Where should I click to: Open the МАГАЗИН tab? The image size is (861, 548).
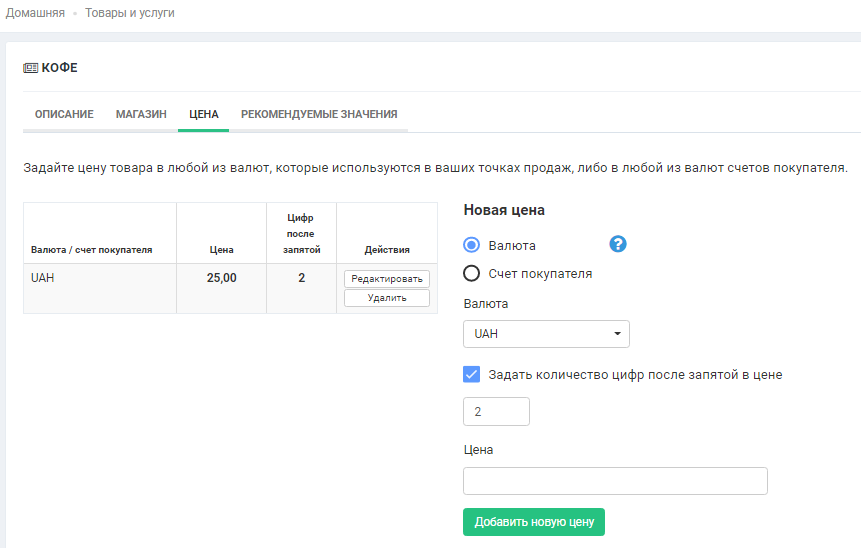pos(141,114)
